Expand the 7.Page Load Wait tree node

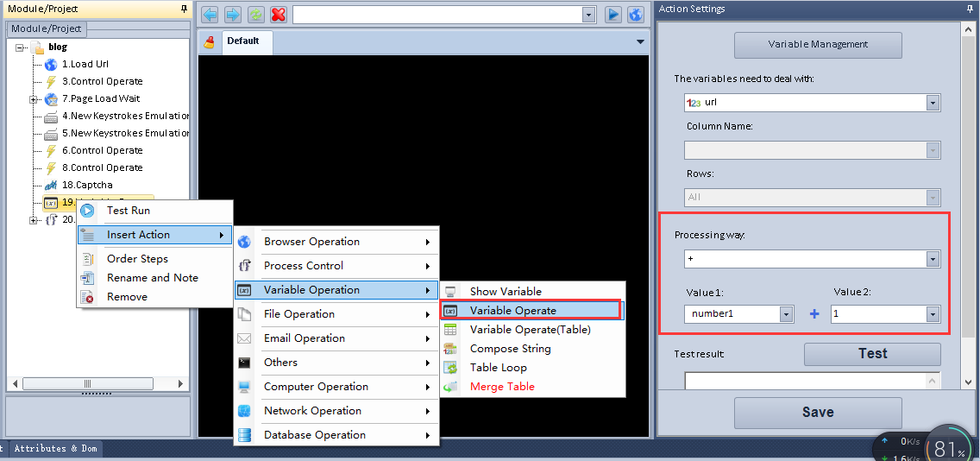tap(35, 99)
